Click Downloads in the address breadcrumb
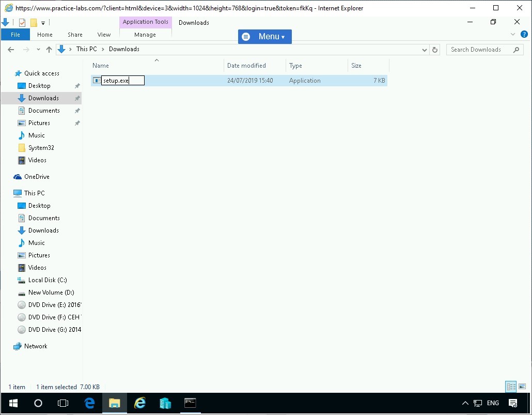The image size is (532, 415). pos(124,49)
